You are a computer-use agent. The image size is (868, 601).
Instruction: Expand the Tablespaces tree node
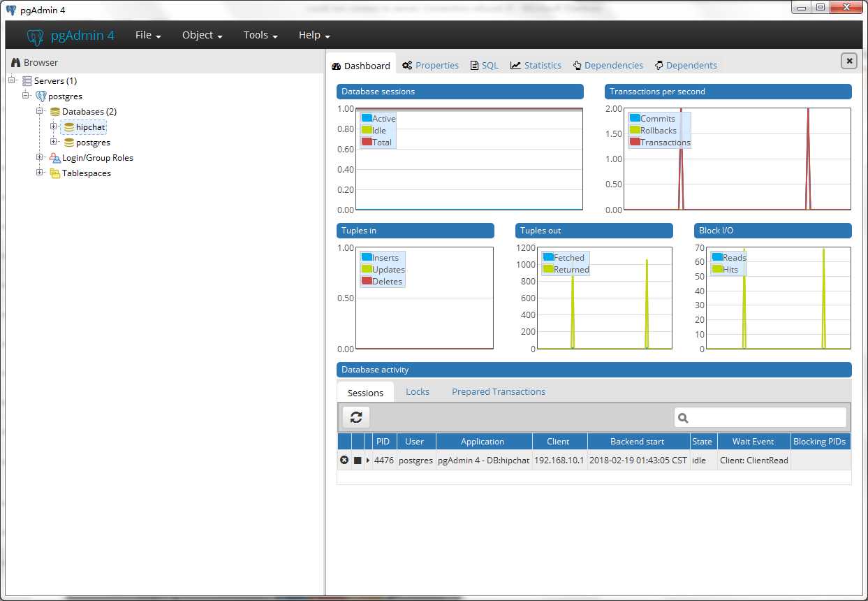40,173
